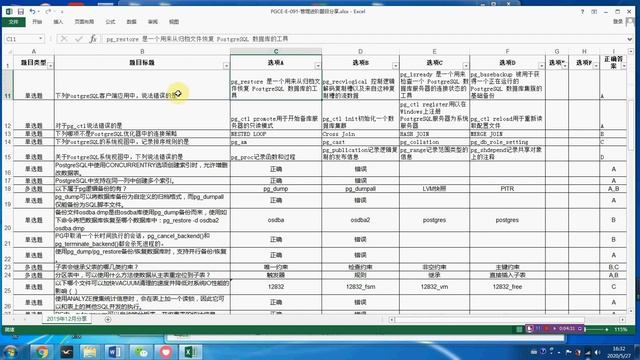Open the 文件 File tab
The height and width of the screenshot is (360, 640).
[x=13, y=22]
